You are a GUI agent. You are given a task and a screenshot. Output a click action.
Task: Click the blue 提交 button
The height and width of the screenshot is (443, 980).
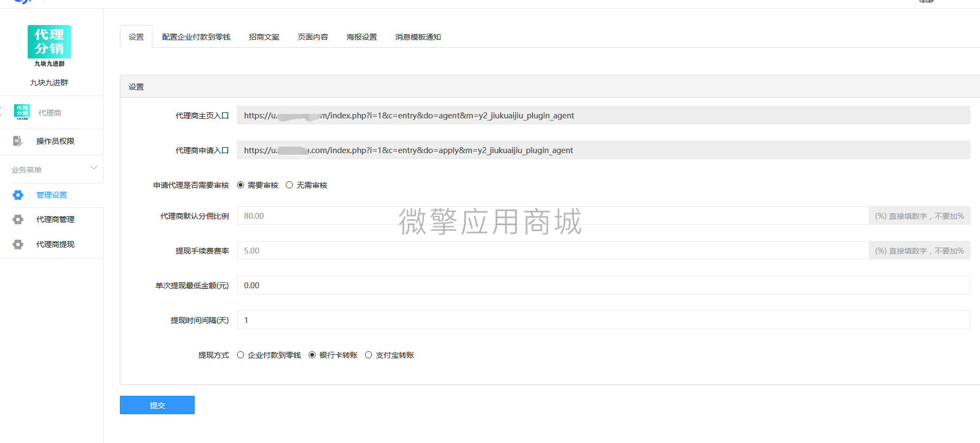(x=157, y=405)
